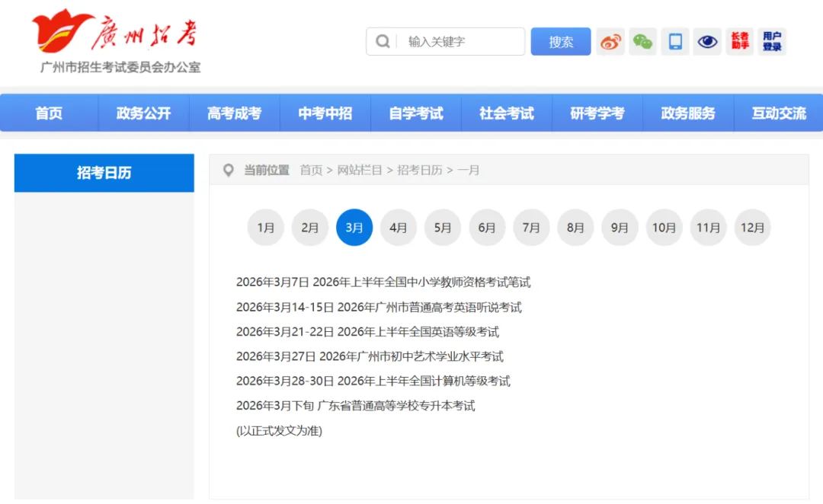View January by clicking 1月
The height and width of the screenshot is (504, 823).
pos(265,227)
